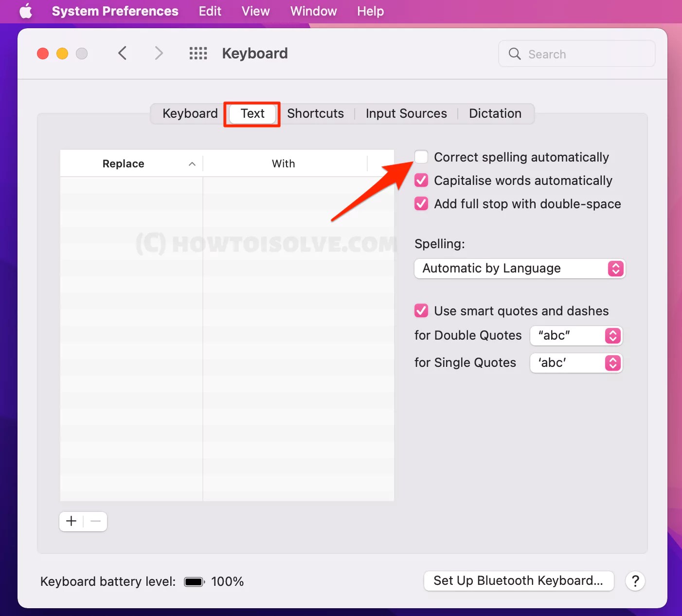Open the Edit menu
This screenshot has width=682, height=616.
tap(210, 11)
